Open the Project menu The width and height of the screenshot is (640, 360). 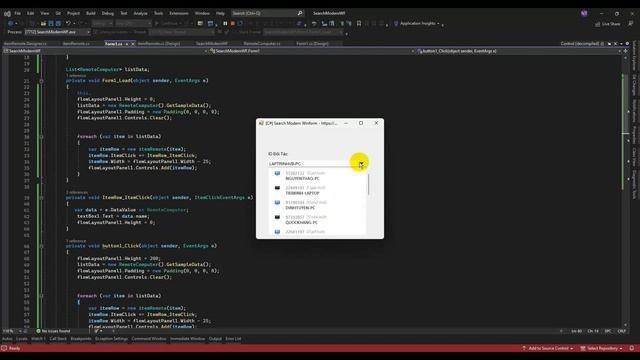coord(73,13)
